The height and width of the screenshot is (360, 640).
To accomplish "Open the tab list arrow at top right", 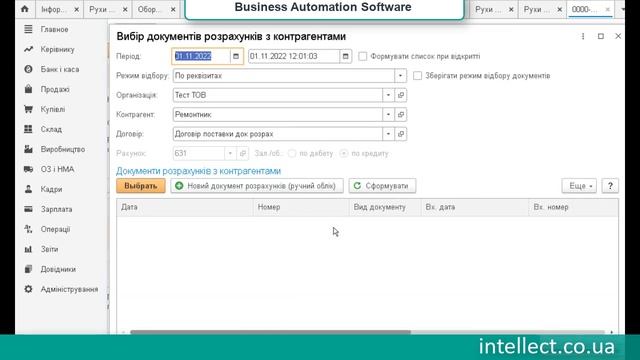I will pos(623,9).
